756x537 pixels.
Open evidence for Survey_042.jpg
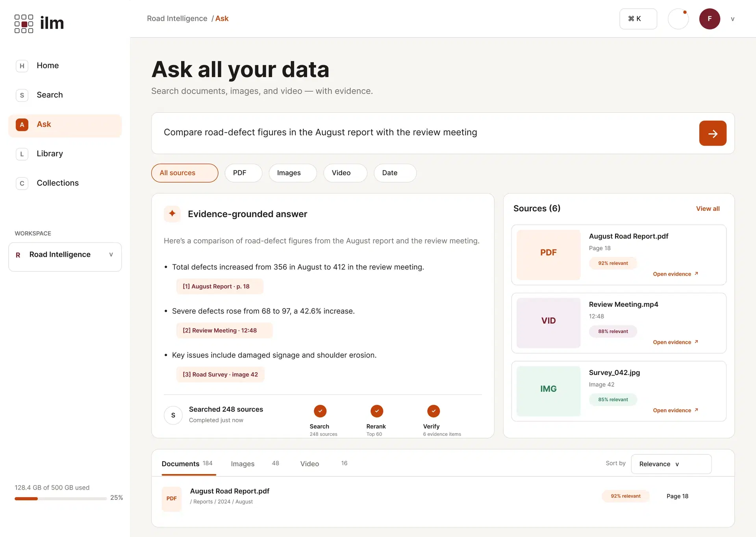click(675, 410)
